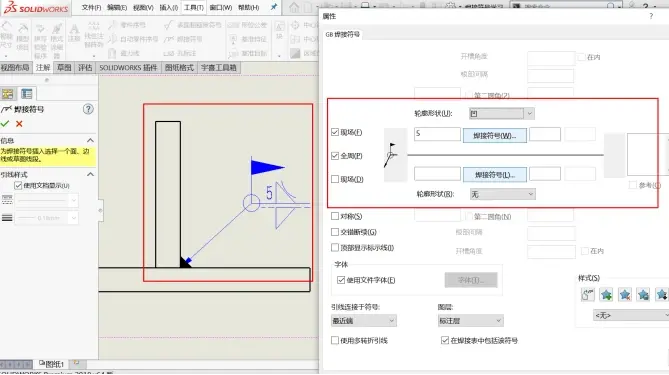Image resolution: width=669 pixels, height=375 pixels.
Task: Cancel weld symbol with red X
Action: pyautogui.click(x=19, y=124)
